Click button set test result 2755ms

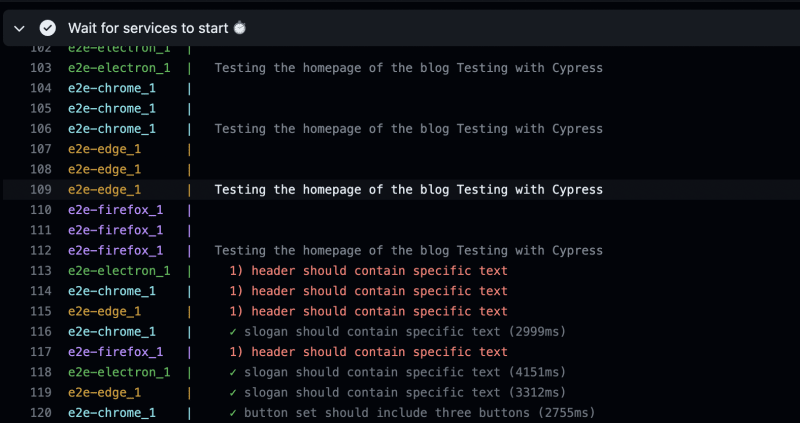[412, 413]
